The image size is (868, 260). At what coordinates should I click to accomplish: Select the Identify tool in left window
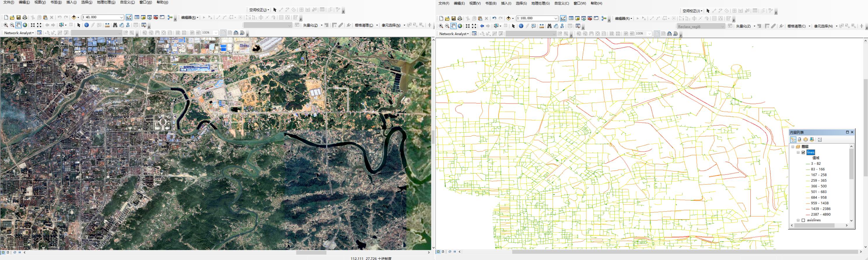click(87, 25)
